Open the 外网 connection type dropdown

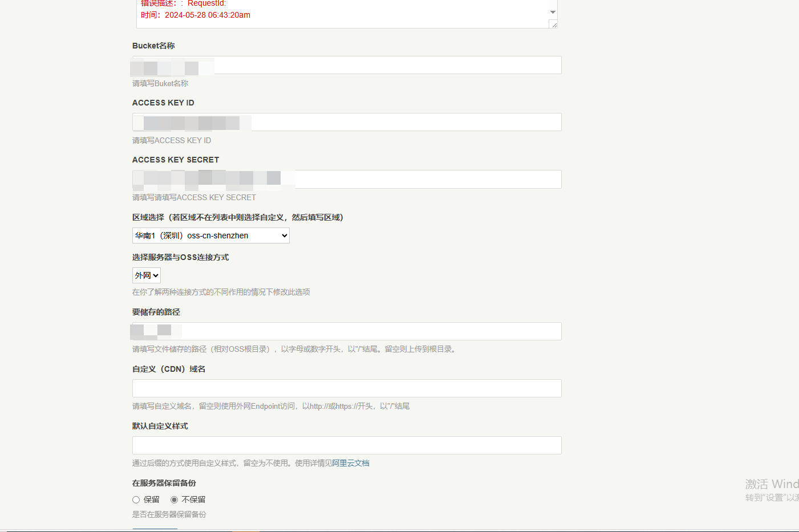[147, 275]
